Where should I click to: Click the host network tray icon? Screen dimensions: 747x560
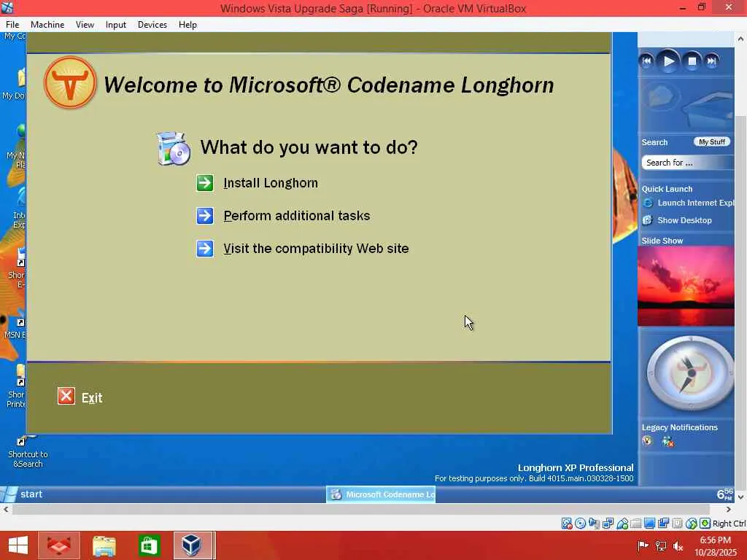[x=661, y=545]
